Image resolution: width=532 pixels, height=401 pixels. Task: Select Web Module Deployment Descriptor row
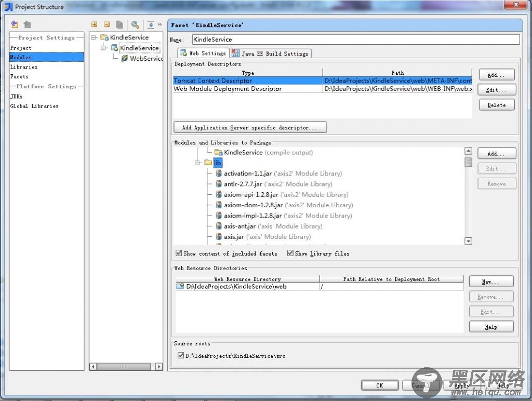click(322, 88)
